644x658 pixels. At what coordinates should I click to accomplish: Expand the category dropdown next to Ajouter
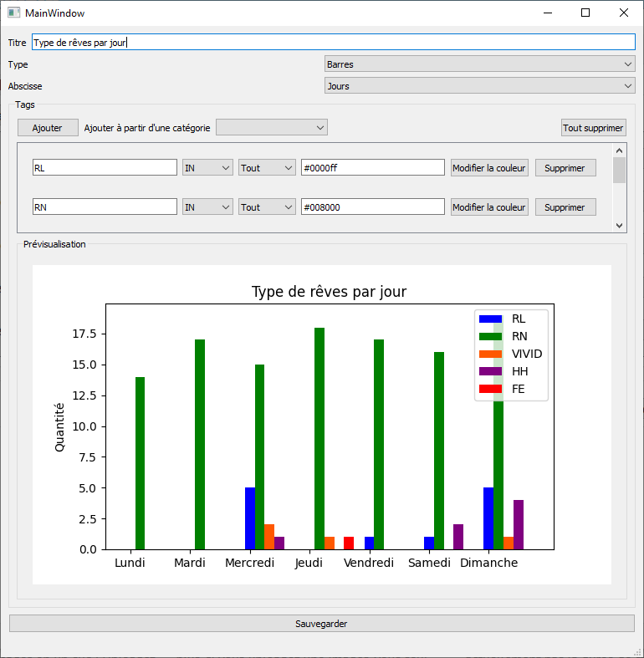[272, 128]
